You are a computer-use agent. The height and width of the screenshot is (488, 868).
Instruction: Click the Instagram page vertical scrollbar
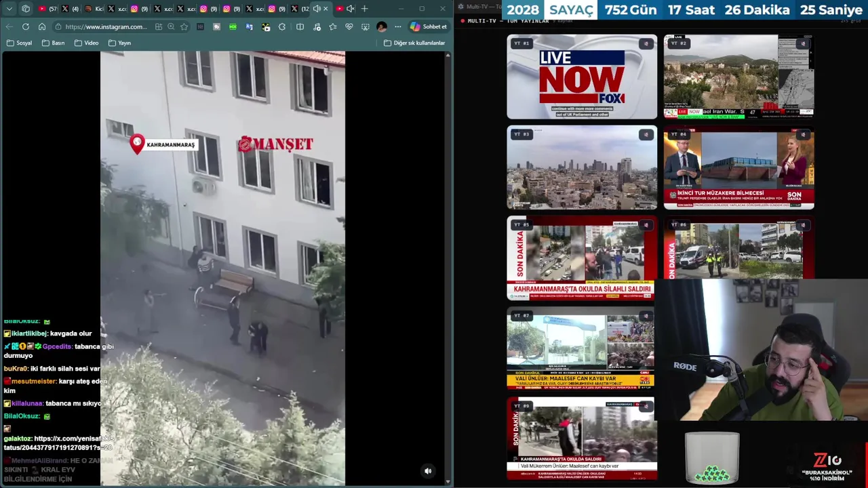pyautogui.click(x=448, y=268)
